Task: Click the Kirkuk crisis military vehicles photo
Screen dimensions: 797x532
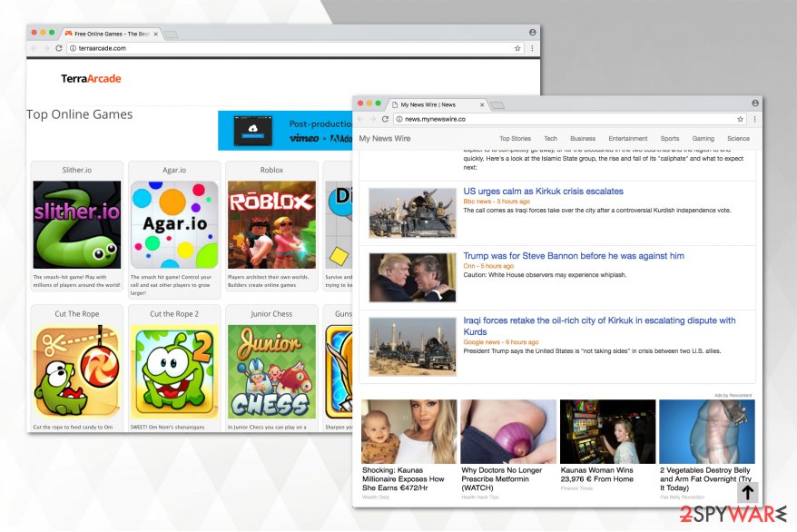Action: coord(412,213)
